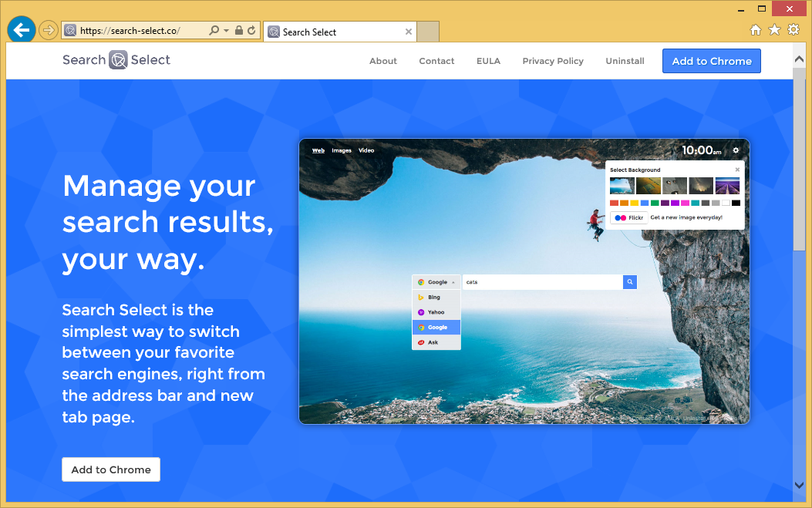Image resolution: width=812 pixels, height=508 pixels.
Task: Click the Flickr button
Action: tap(628, 218)
